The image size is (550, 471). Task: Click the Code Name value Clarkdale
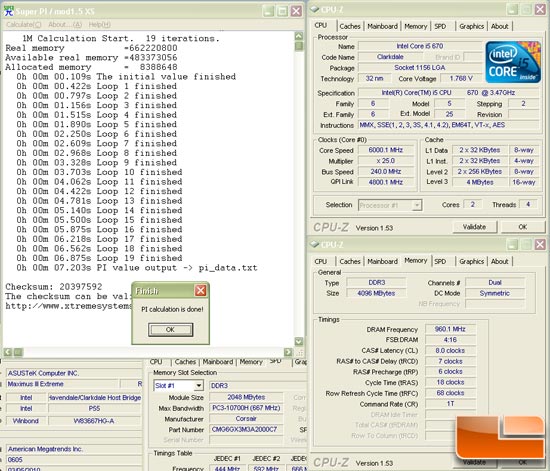[x=390, y=57]
